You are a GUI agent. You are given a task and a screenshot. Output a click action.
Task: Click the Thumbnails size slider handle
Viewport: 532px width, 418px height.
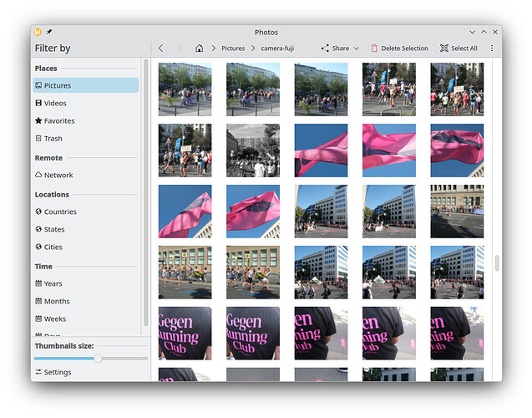click(x=98, y=358)
